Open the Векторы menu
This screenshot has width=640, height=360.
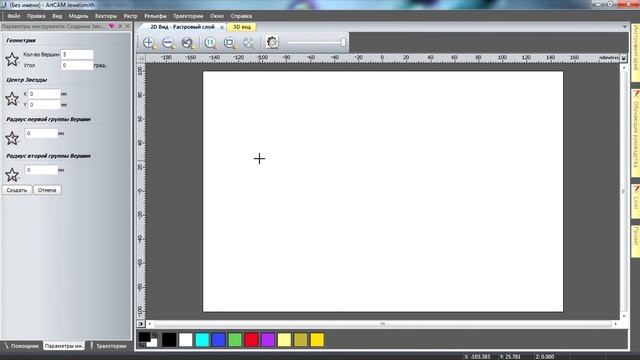click(x=106, y=16)
